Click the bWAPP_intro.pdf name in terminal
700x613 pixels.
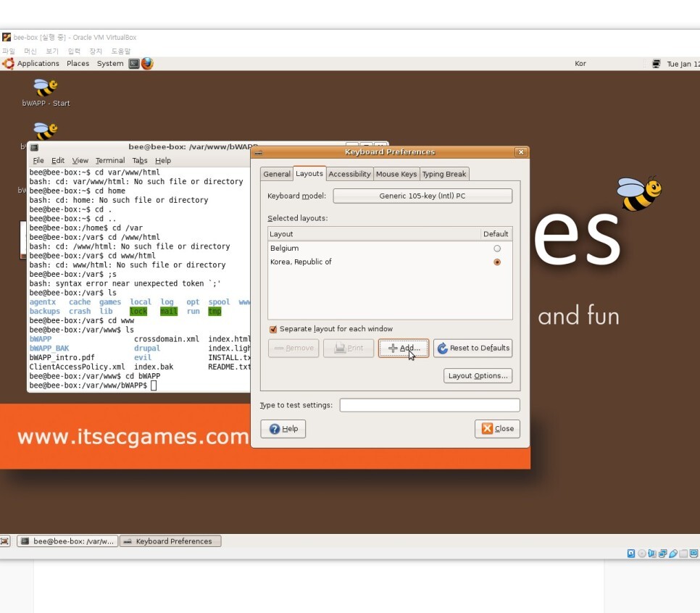click(62, 358)
